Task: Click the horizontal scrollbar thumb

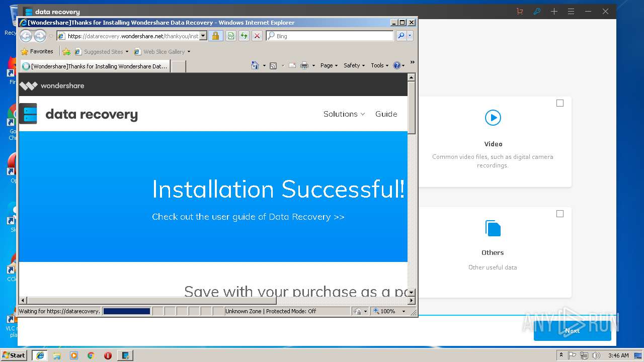Action: [x=151, y=301]
